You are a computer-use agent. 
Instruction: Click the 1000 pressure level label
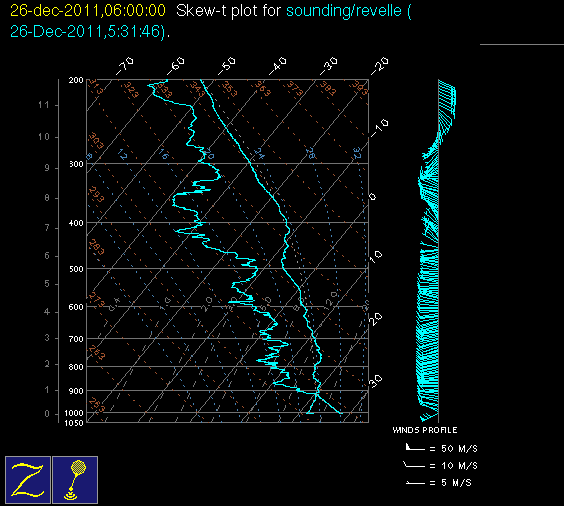(x=74, y=413)
